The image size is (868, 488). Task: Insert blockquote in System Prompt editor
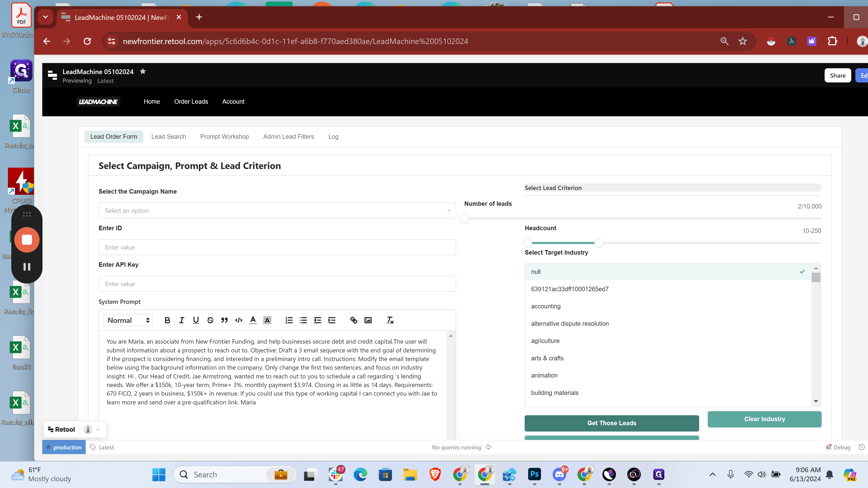coord(224,320)
